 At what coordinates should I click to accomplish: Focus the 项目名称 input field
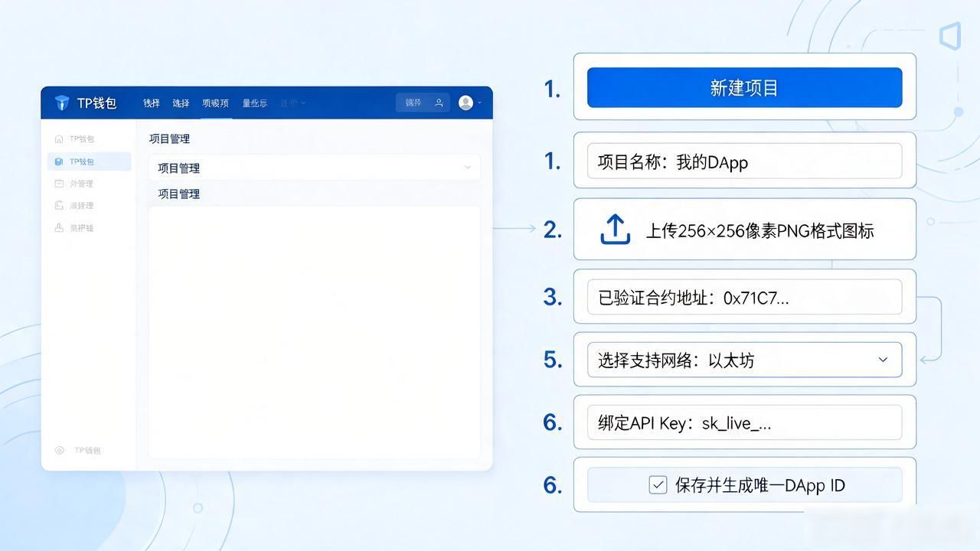point(744,161)
